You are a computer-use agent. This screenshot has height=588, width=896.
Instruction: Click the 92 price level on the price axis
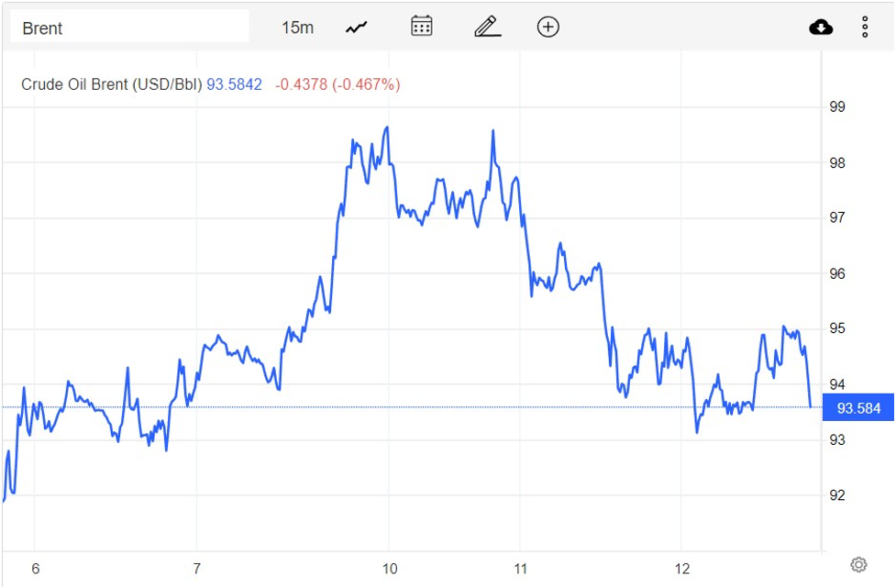pos(836,495)
